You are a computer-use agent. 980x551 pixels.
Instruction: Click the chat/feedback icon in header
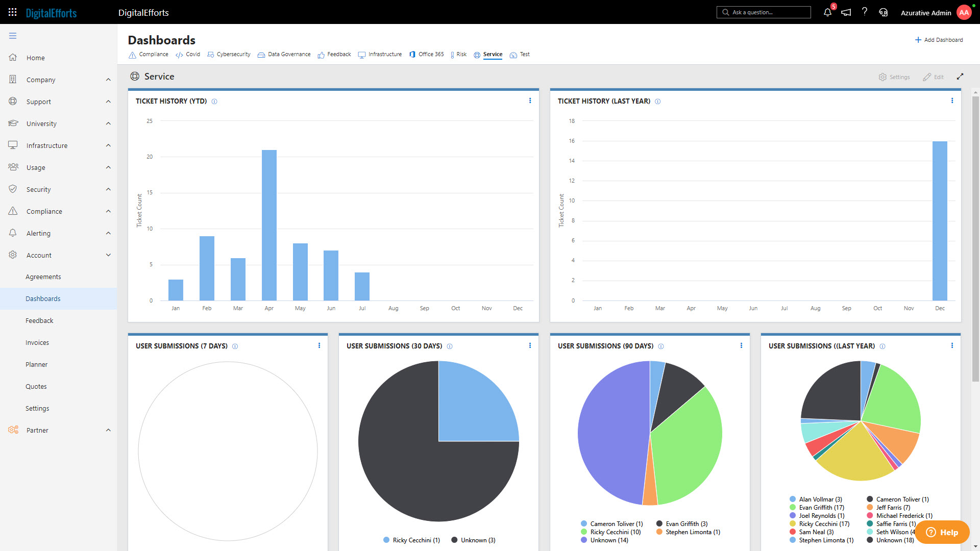pos(847,12)
